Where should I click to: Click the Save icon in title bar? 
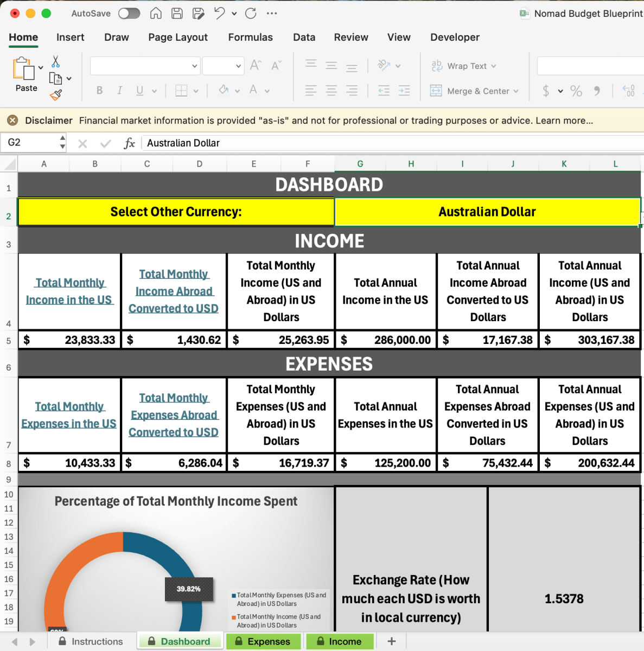[x=177, y=14]
